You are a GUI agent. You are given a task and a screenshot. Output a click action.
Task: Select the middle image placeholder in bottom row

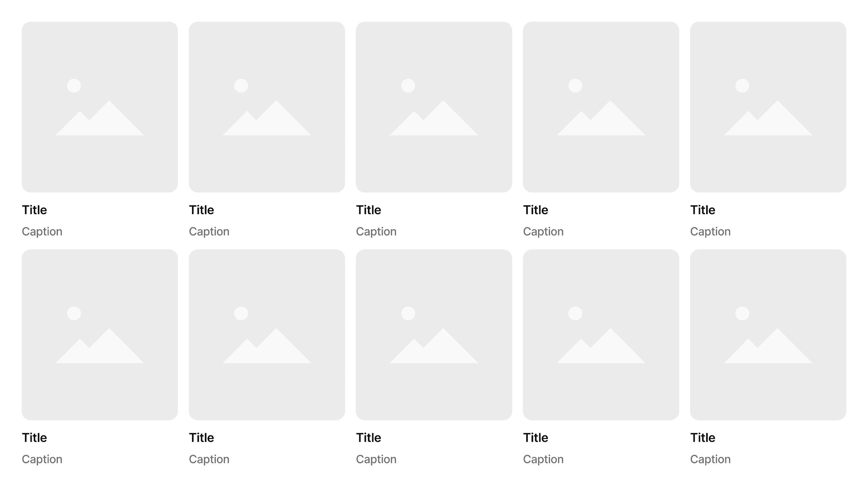click(434, 335)
